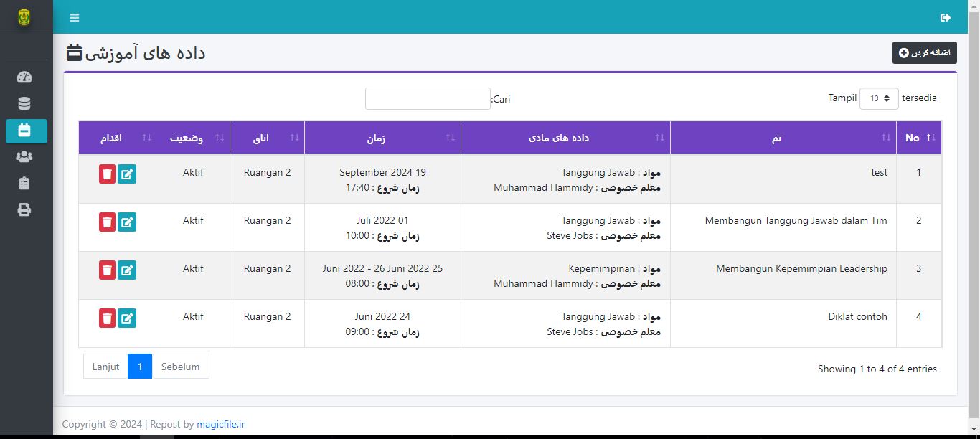Sort table by the اقدام column
The width and height of the screenshot is (980, 439).
pyautogui.click(x=118, y=138)
